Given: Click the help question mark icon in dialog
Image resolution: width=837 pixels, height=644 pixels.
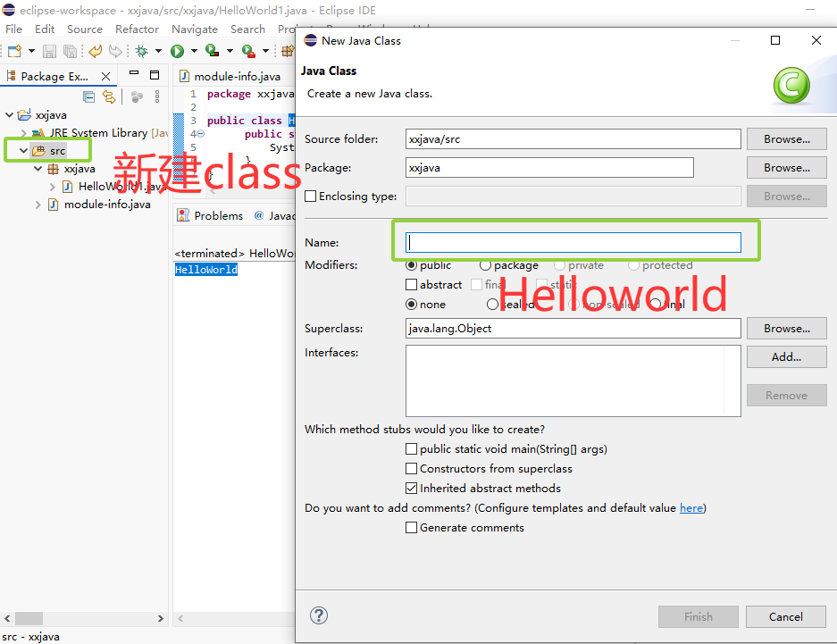Looking at the screenshot, I should click(319, 615).
